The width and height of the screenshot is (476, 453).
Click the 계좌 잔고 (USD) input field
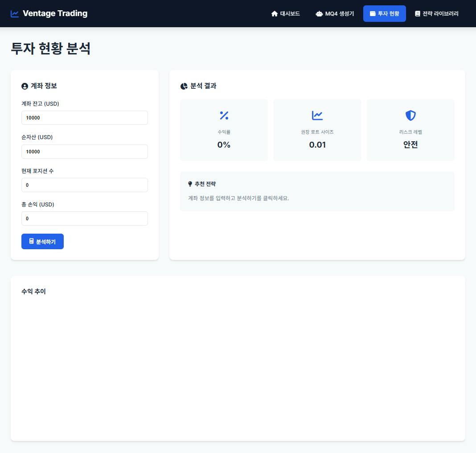(x=85, y=118)
